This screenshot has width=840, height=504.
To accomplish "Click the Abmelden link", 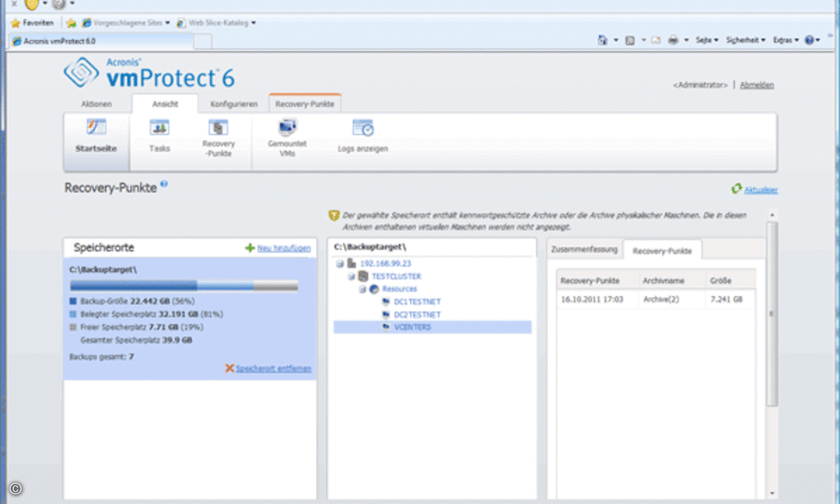I will click(x=757, y=85).
